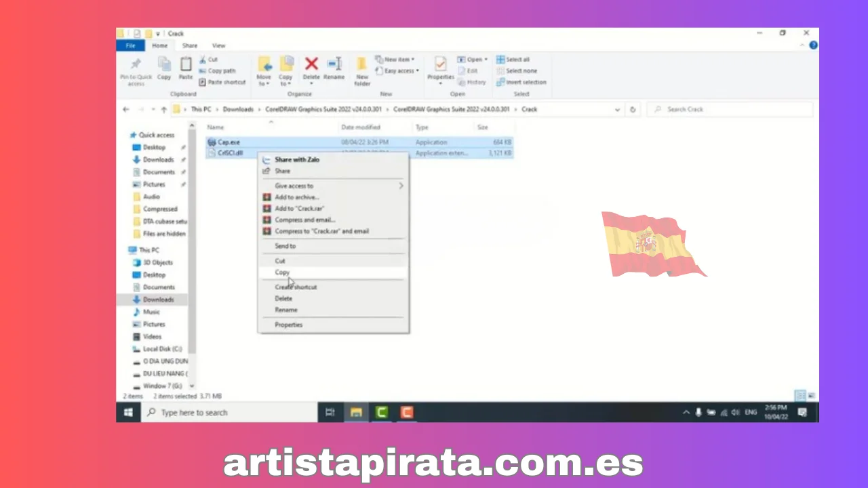This screenshot has width=868, height=488.
Task: Open the address bar history dropdown arrow
Action: (617, 109)
